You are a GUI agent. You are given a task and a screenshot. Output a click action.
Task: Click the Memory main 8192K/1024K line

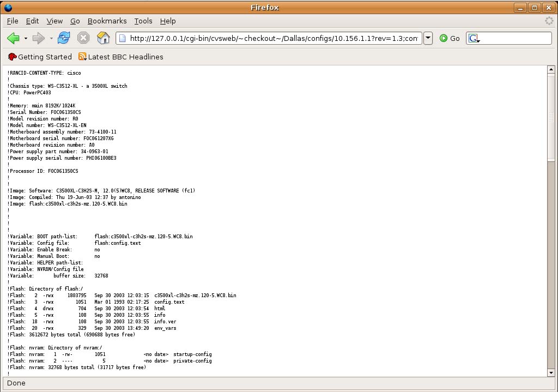tap(41, 106)
